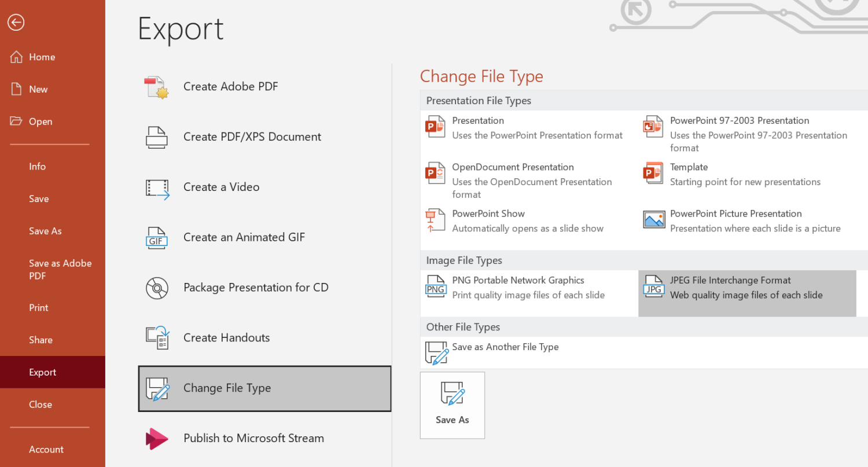This screenshot has height=467, width=868.
Task: Choose JPEG File Interchange Format
Action: coord(747,293)
